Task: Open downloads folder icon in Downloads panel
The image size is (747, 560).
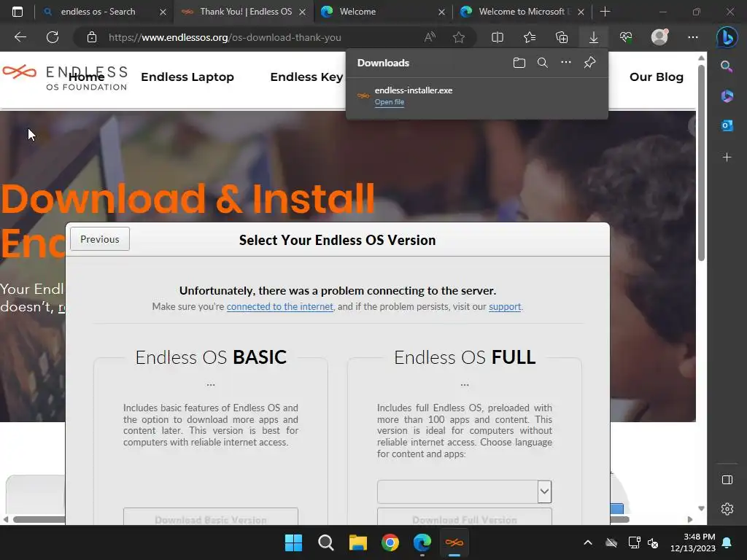Action: point(519,63)
